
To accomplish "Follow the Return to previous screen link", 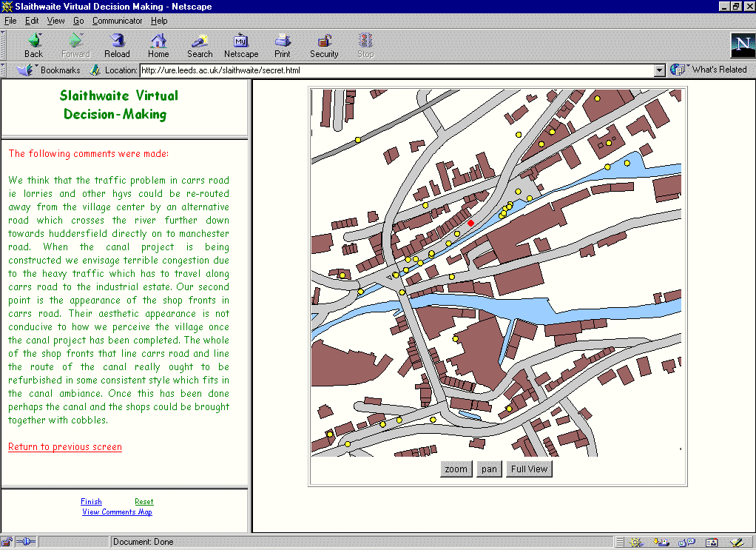I will (65, 447).
